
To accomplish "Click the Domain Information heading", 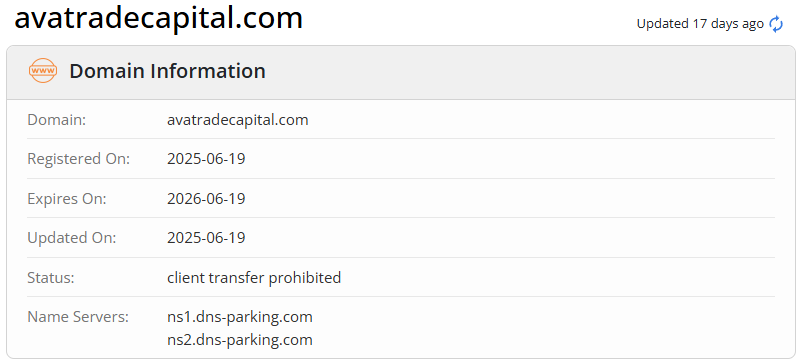I will [167, 71].
